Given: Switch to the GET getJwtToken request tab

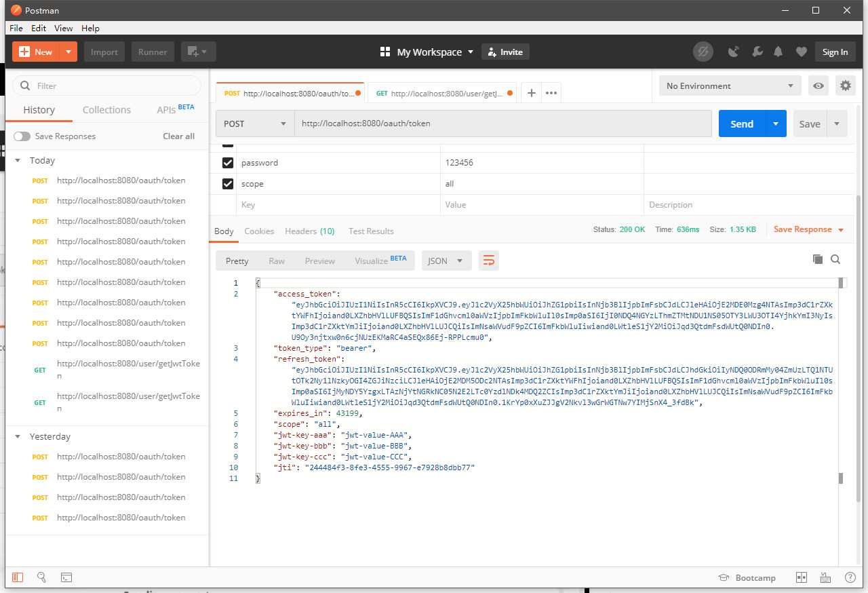Looking at the screenshot, I should tap(441, 93).
